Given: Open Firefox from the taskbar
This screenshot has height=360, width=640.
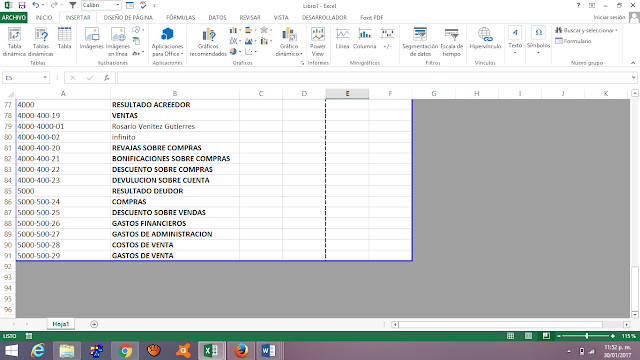Looking at the screenshot, I should [241, 351].
